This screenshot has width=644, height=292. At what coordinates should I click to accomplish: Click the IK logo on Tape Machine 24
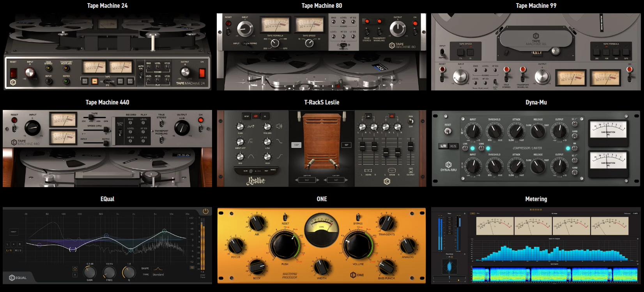click(13, 82)
